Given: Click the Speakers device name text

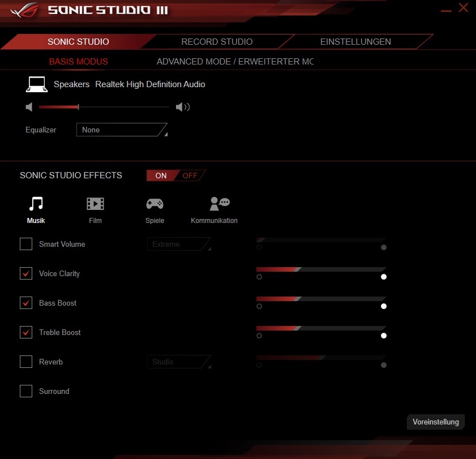Looking at the screenshot, I should point(72,84).
